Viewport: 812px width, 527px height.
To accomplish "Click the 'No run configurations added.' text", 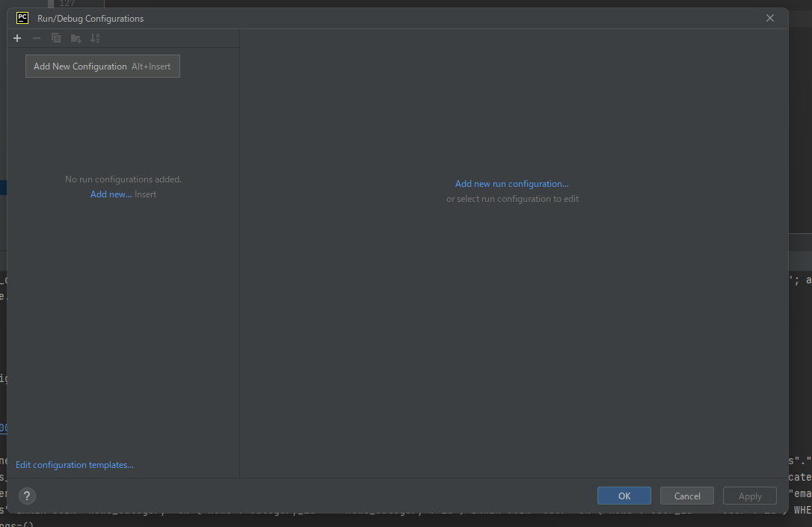I will click(x=123, y=179).
